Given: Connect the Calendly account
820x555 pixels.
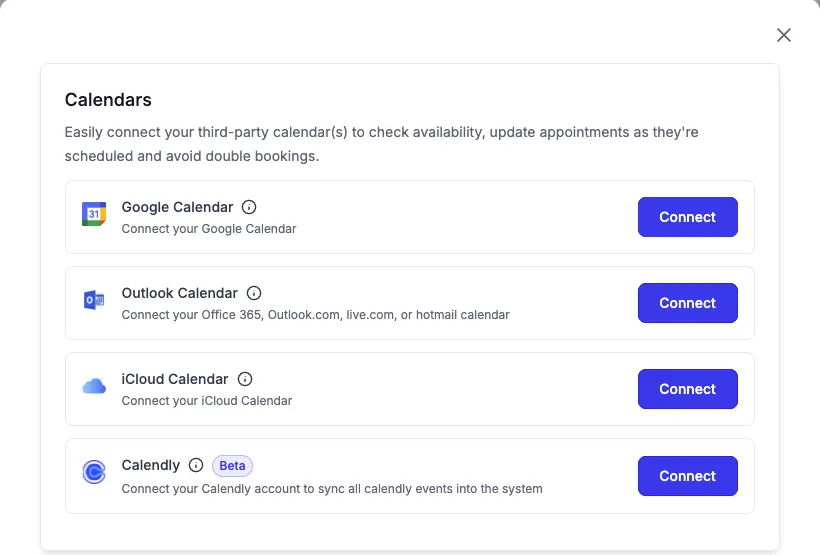Looking at the screenshot, I should pos(687,476).
